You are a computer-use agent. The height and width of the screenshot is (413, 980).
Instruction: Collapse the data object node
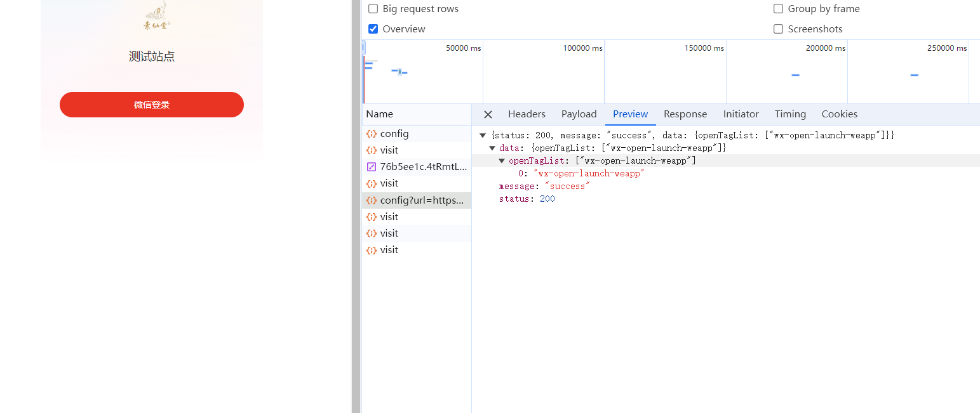tap(492, 148)
